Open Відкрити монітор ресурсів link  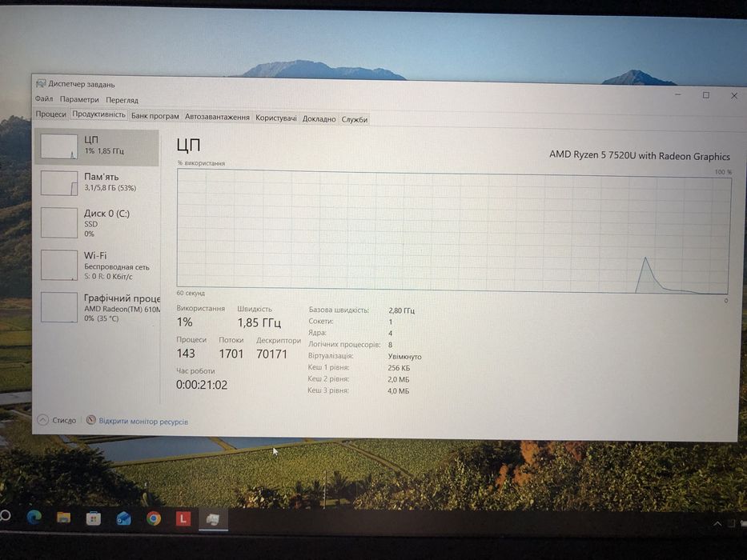point(143,422)
